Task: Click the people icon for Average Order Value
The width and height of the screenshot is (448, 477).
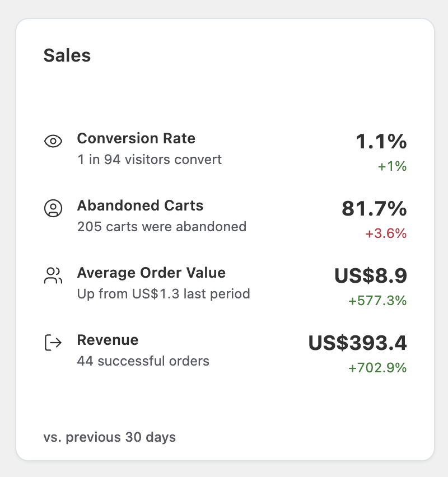Action: pos(53,275)
